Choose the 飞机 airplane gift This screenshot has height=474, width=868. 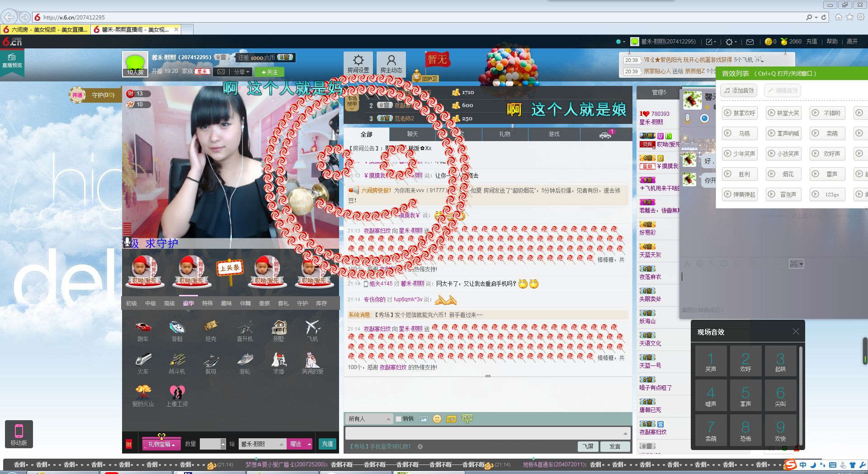(x=312, y=331)
